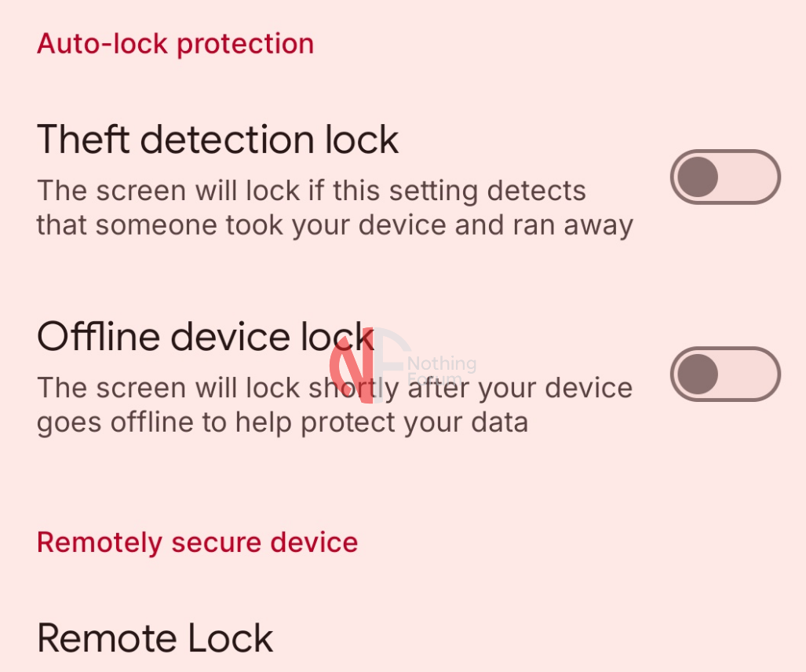The width and height of the screenshot is (806, 672).
Task: Click "The screen will lock if this setting detects" line
Action: click(312, 191)
